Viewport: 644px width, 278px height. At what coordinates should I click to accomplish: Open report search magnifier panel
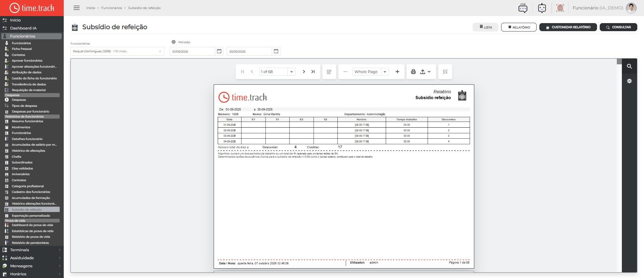click(x=630, y=66)
